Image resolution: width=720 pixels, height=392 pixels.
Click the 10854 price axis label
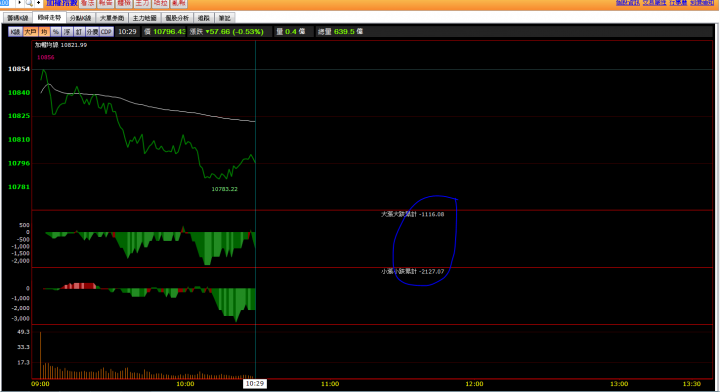19,69
